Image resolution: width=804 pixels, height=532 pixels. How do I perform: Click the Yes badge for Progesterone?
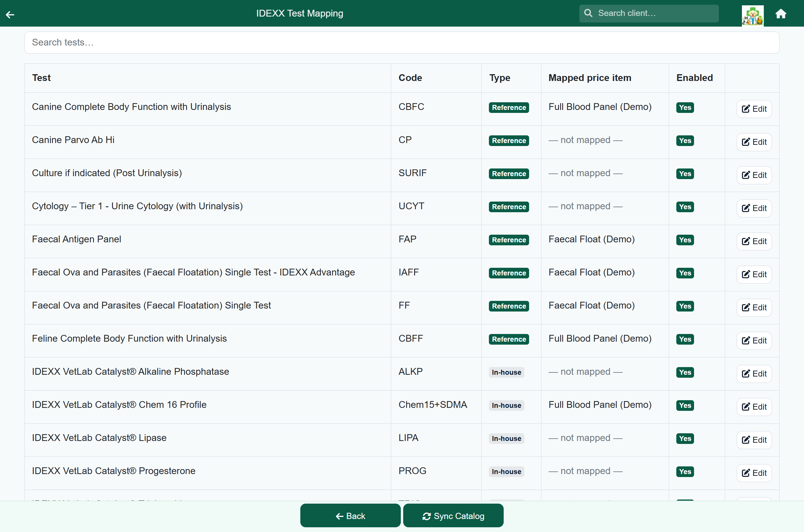click(x=685, y=472)
